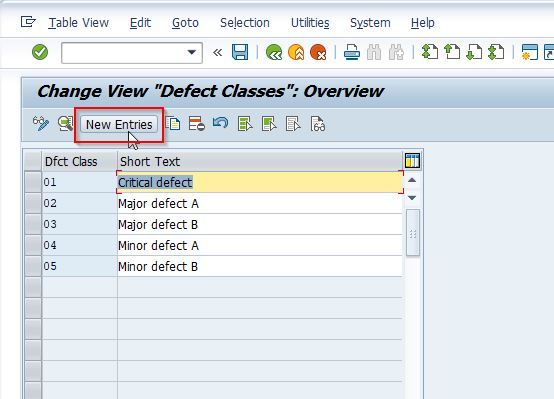This screenshot has height=399, width=554.
Task: Click the Print icon
Action: pos(352,52)
